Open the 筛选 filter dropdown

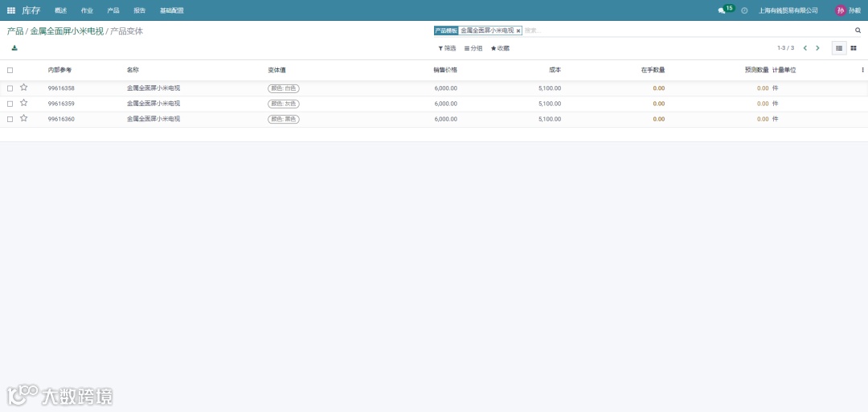(448, 48)
